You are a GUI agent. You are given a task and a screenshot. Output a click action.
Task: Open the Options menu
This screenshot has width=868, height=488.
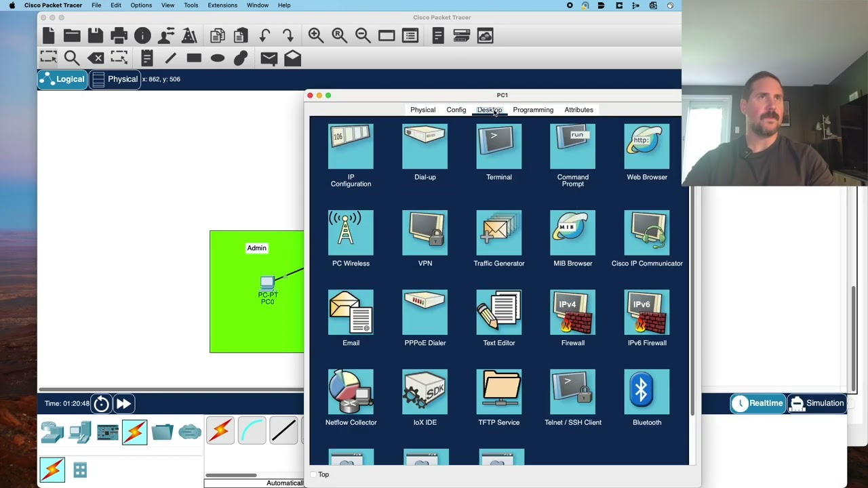(141, 5)
